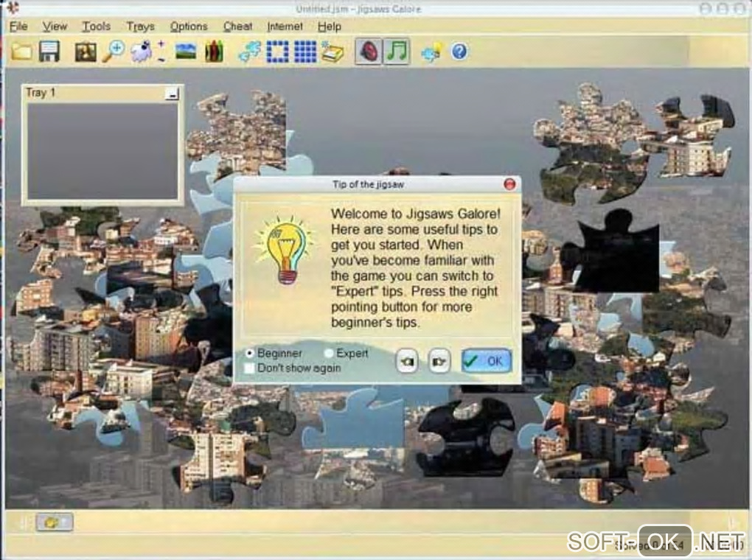
Task: Check the Don't show again box
Action: (x=249, y=368)
